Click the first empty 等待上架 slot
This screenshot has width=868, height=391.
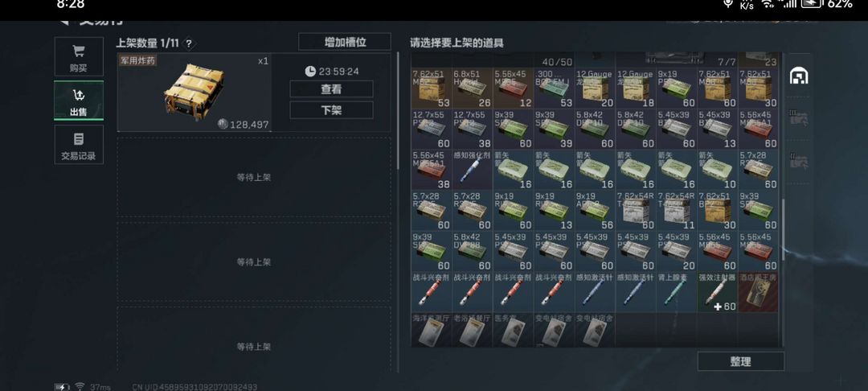coord(253,177)
